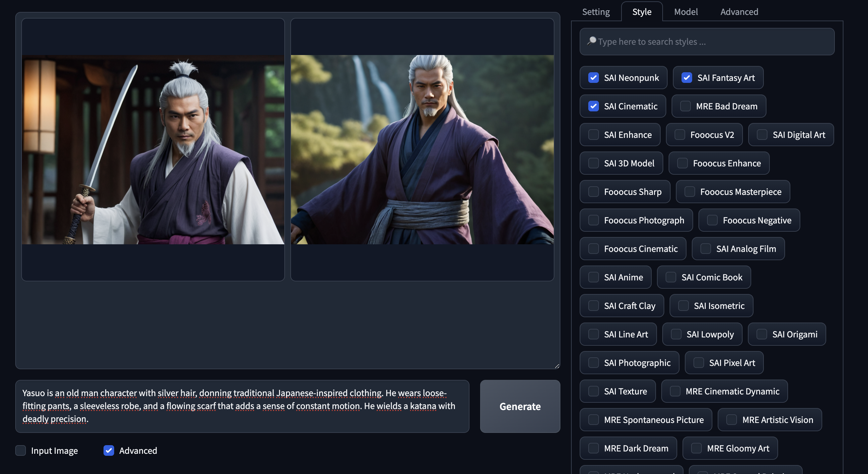Click the prompt text box about Yasuo
868x474 pixels.
[242, 406]
